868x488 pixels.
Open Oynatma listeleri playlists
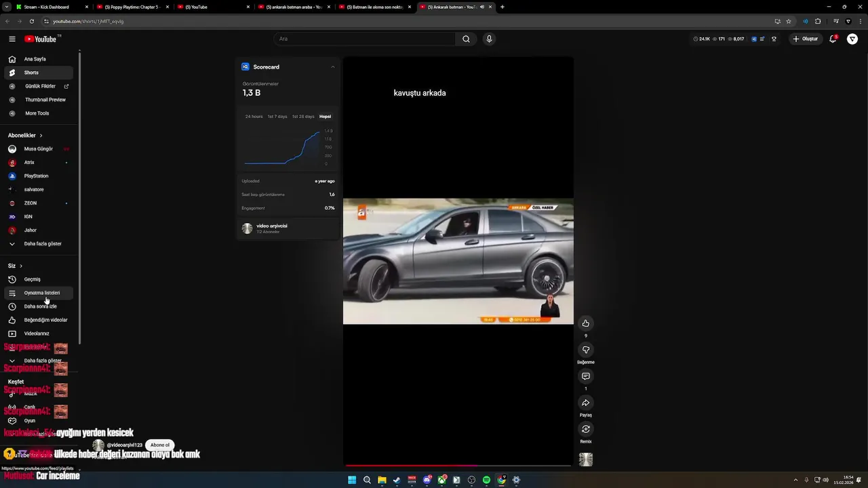pos(39,293)
